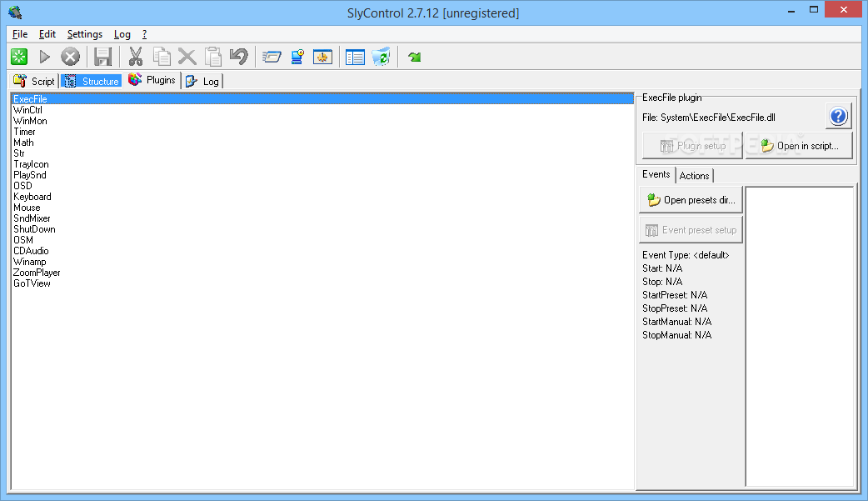
Task: Select Keyboard in the plugin list
Action: point(322,197)
